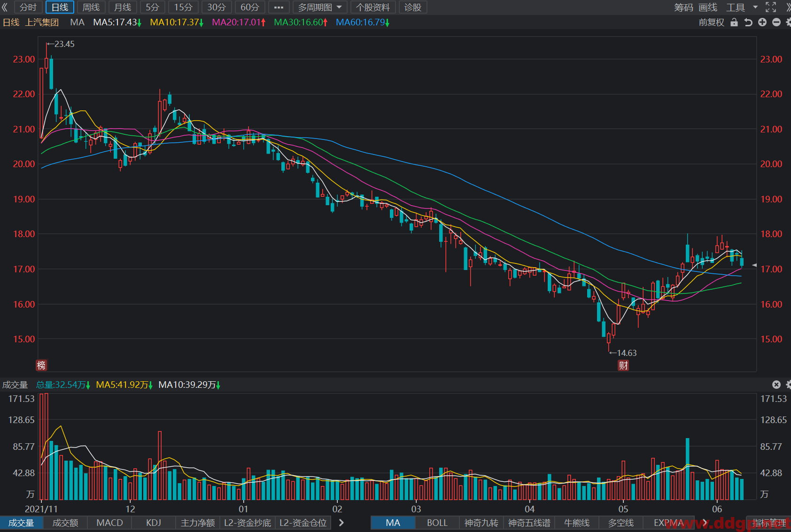Viewport: 791px width, 532px height.
Task: Click volume MA5:41.92万 value
Action: click(x=124, y=385)
